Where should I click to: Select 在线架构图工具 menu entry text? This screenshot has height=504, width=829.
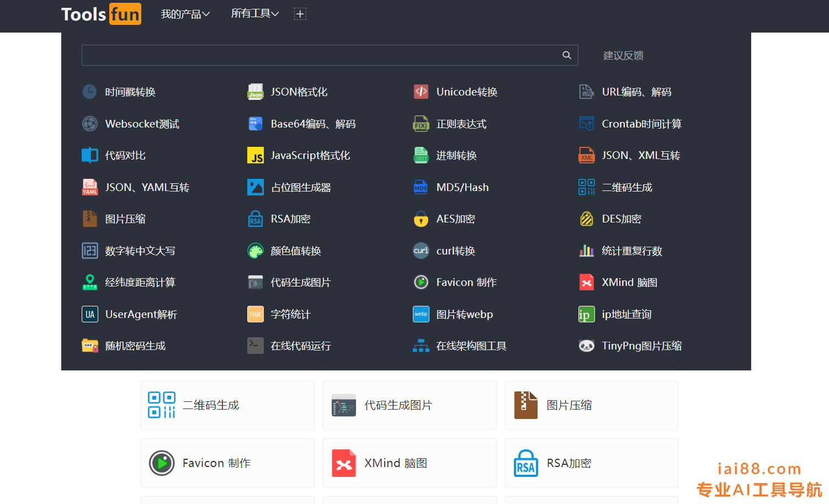[471, 346]
